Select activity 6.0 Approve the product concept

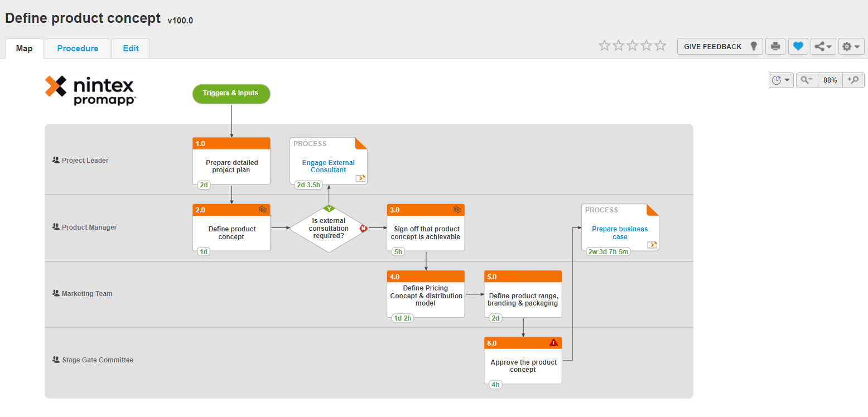click(x=523, y=361)
